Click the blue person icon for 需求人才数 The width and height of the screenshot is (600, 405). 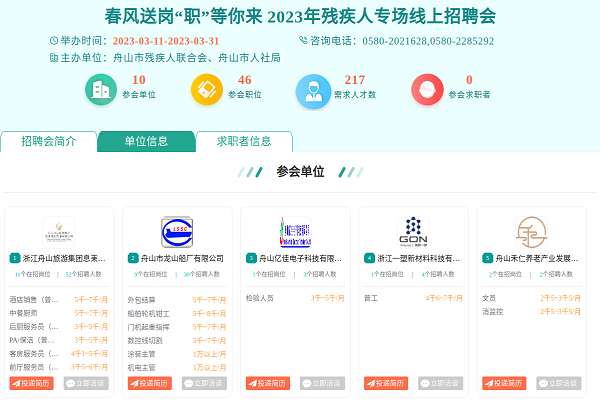(313, 91)
